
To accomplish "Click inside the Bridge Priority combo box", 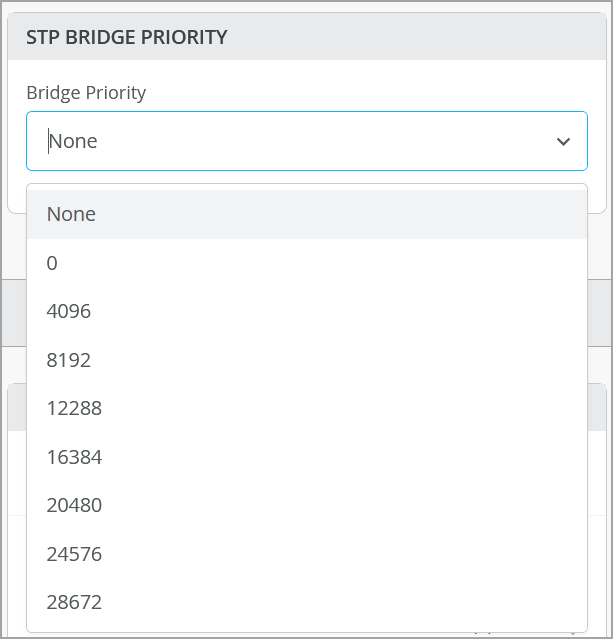I will (300, 141).
